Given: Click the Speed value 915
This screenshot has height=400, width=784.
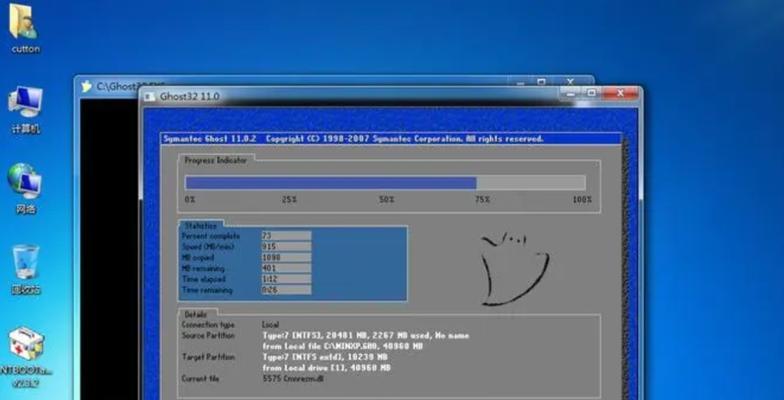Looking at the screenshot, I should (286, 246).
